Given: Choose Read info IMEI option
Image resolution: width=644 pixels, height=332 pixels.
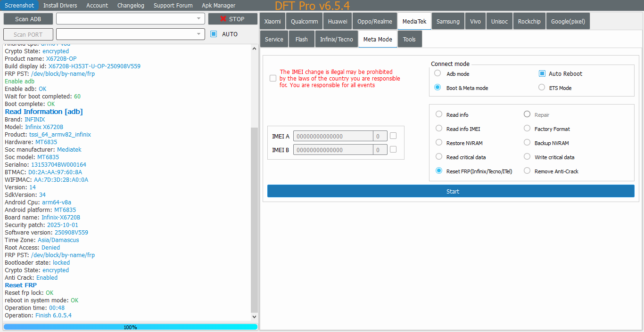Looking at the screenshot, I should pyautogui.click(x=439, y=129).
